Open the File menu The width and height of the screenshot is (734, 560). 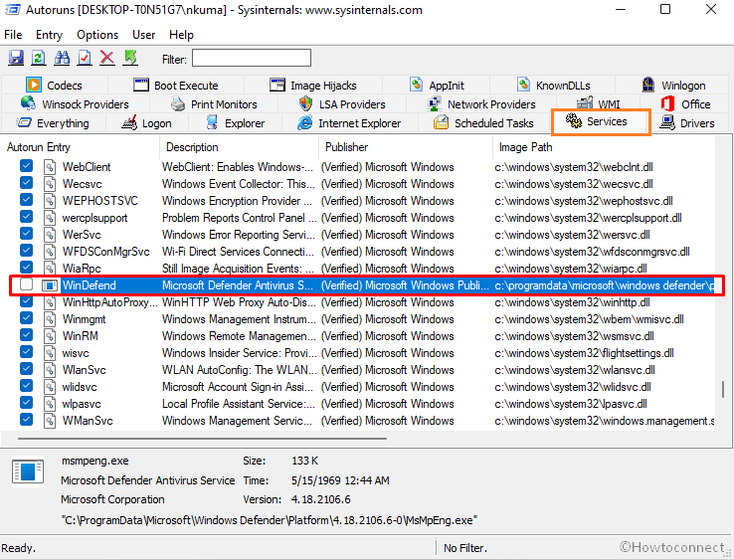click(13, 35)
